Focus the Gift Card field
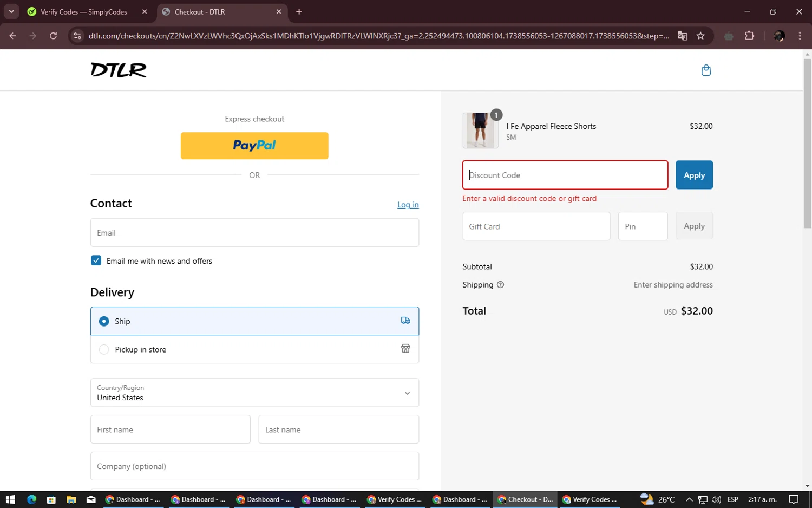Image resolution: width=812 pixels, height=508 pixels. pos(536,226)
